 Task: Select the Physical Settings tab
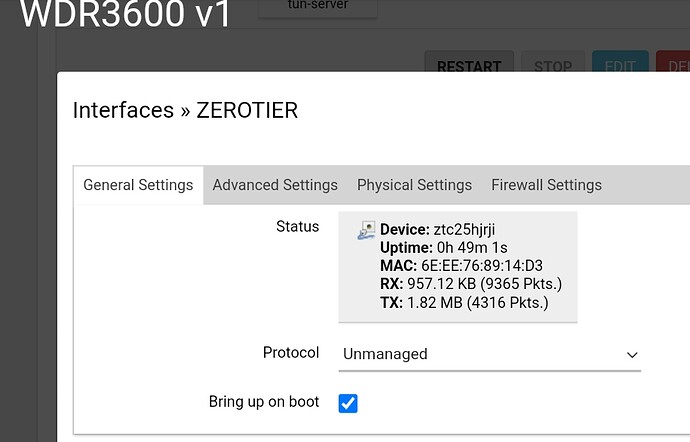[x=414, y=185]
